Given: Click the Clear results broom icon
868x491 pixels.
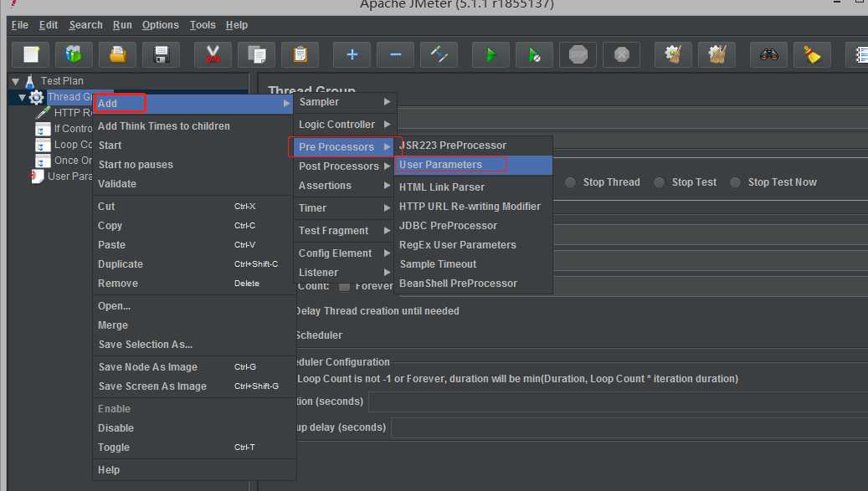Looking at the screenshot, I should (673, 54).
